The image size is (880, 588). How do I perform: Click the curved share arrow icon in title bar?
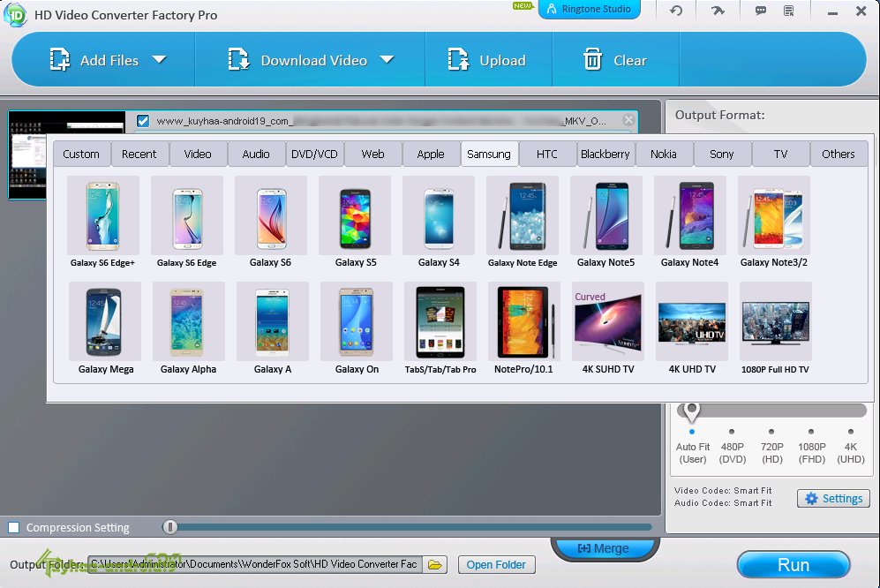coord(718,11)
